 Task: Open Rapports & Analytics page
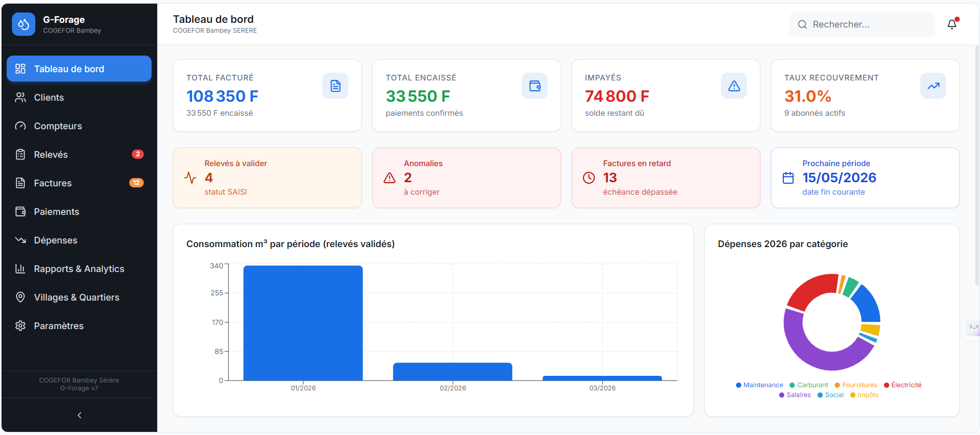click(79, 269)
